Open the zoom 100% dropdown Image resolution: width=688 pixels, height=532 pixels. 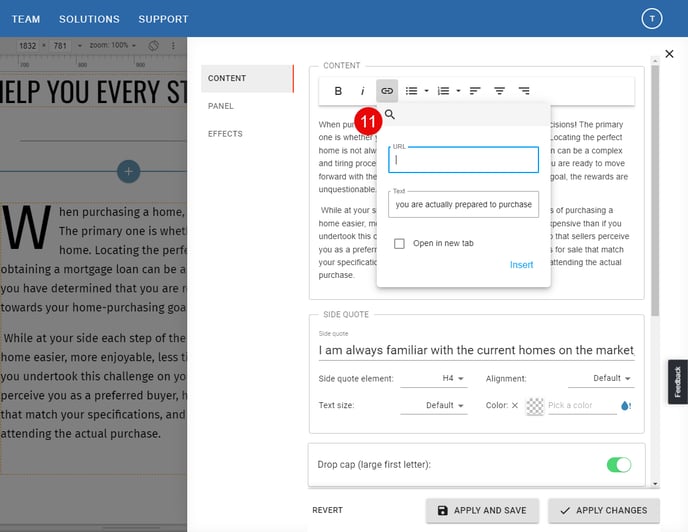tap(113, 45)
